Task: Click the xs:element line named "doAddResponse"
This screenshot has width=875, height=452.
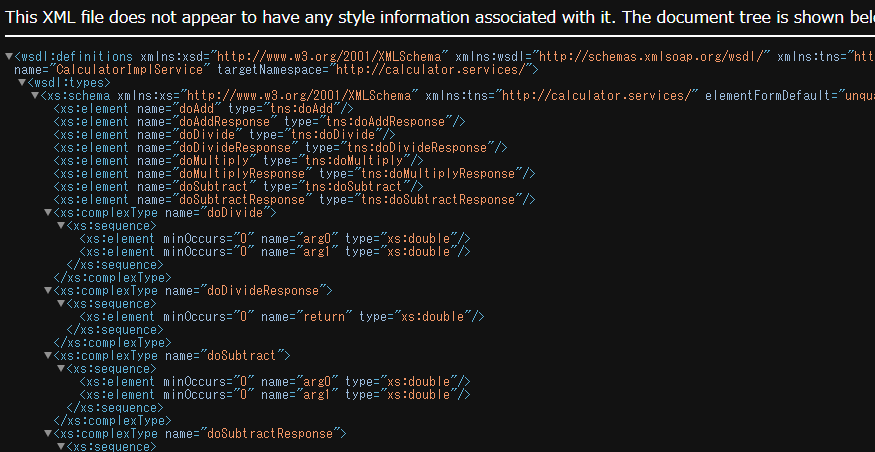Action: click(259, 122)
